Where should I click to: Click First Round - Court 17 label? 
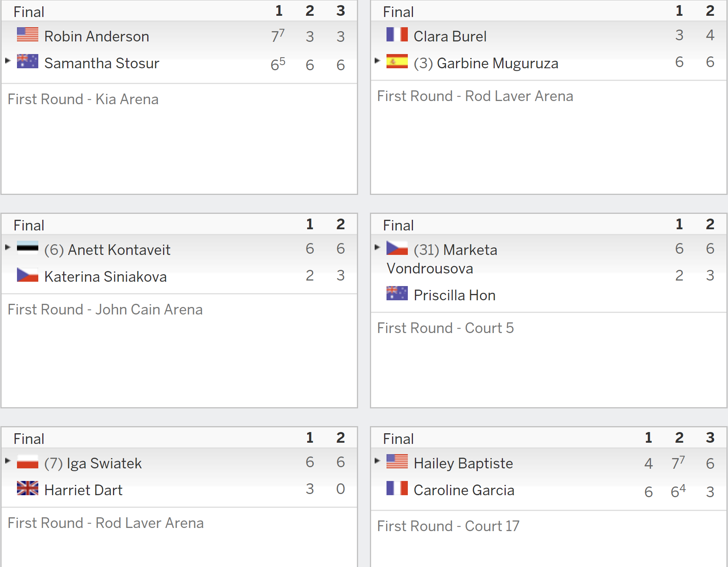coord(448,526)
